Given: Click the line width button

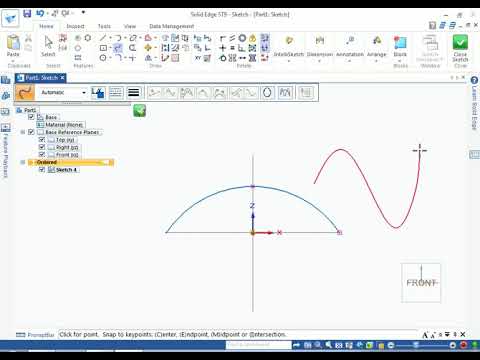Looking at the screenshot, I should tap(134, 92).
